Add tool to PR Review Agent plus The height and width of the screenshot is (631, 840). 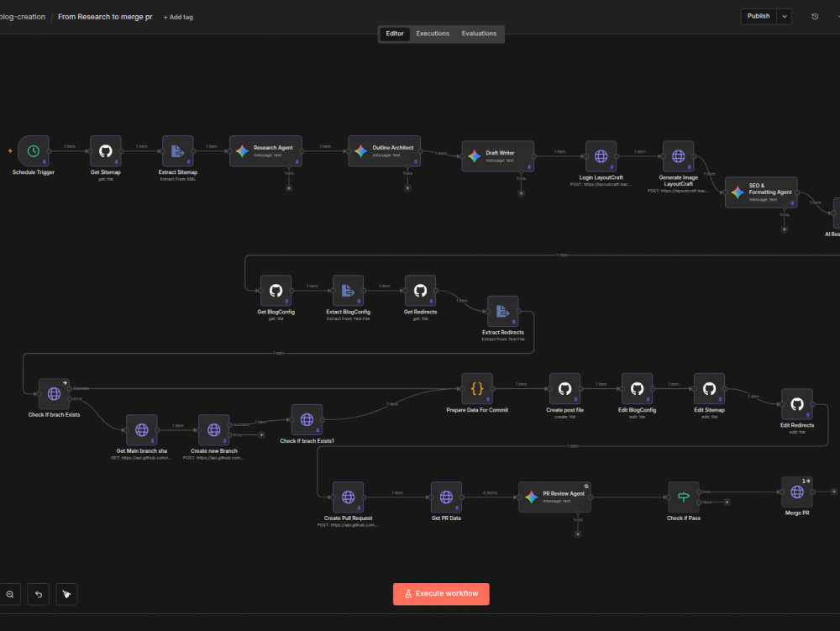tap(578, 534)
